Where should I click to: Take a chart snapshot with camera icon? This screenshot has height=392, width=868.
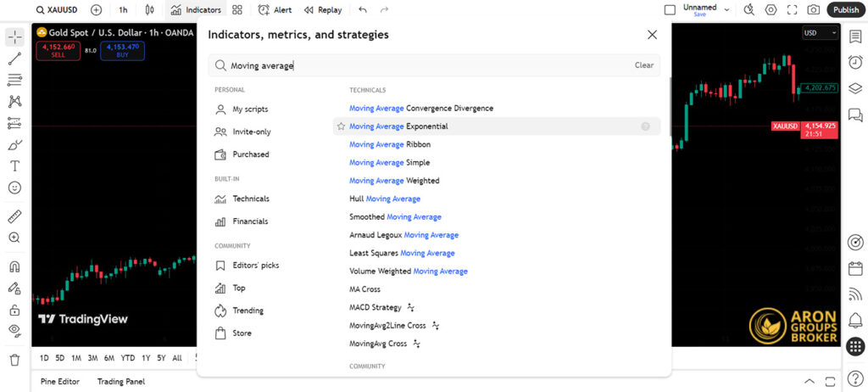click(813, 10)
